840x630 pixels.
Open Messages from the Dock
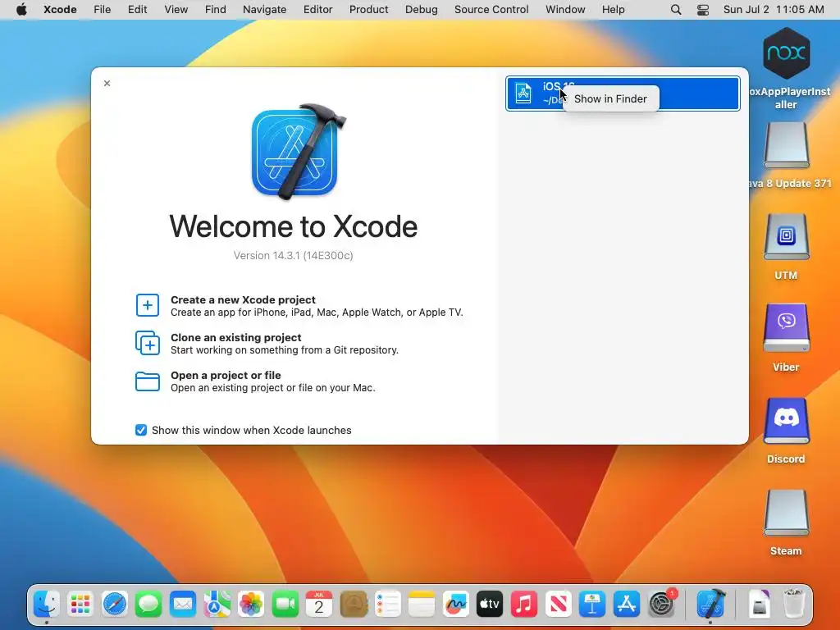coord(148,605)
